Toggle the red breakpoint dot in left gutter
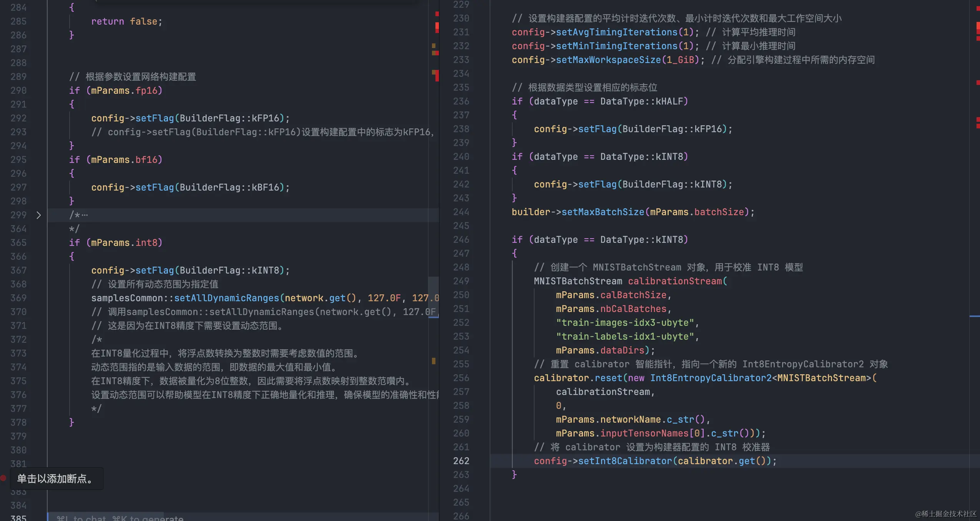Image resolution: width=980 pixels, height=521 pixels. (x=3, y=478)
